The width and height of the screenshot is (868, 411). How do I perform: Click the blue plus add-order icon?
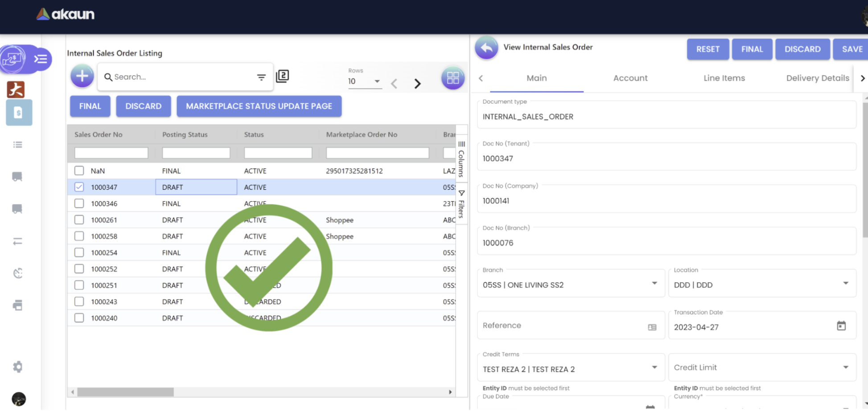(82, 76)
